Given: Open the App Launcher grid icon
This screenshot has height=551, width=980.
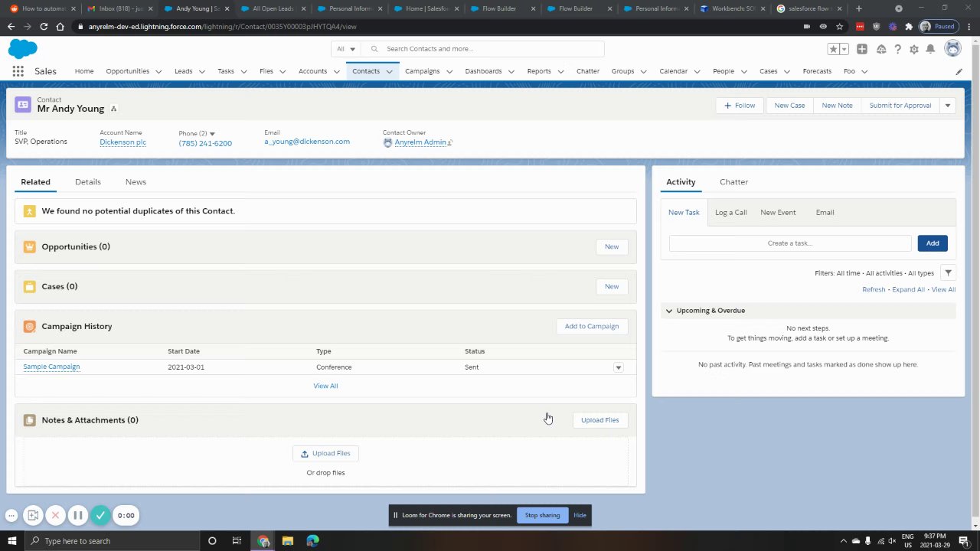Looking at the screenshot, I should point(18,71).
